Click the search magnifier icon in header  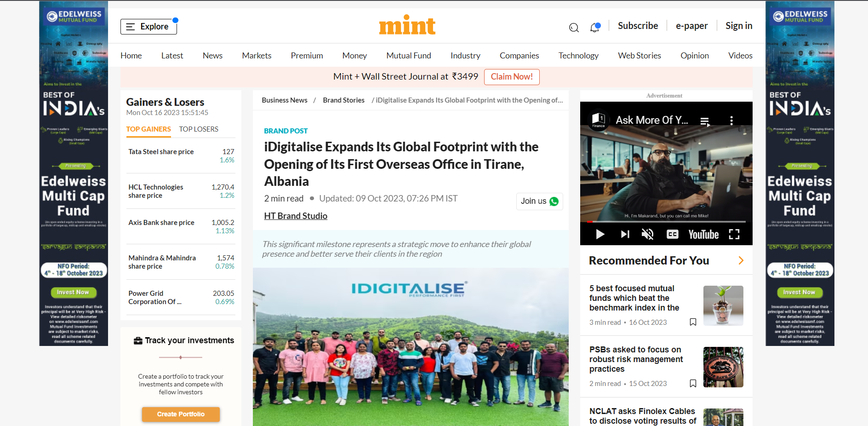pyautogui.click(x=573, y=28)
